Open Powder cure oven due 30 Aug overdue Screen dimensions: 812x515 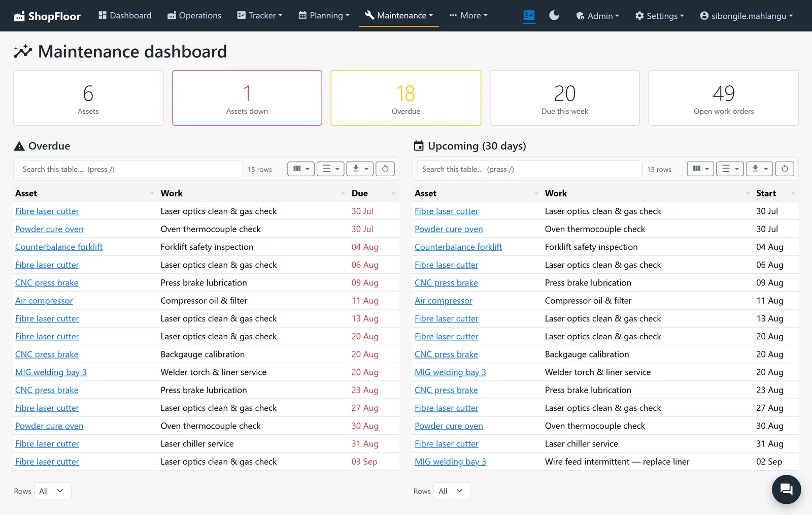click(x=49, y=426)
